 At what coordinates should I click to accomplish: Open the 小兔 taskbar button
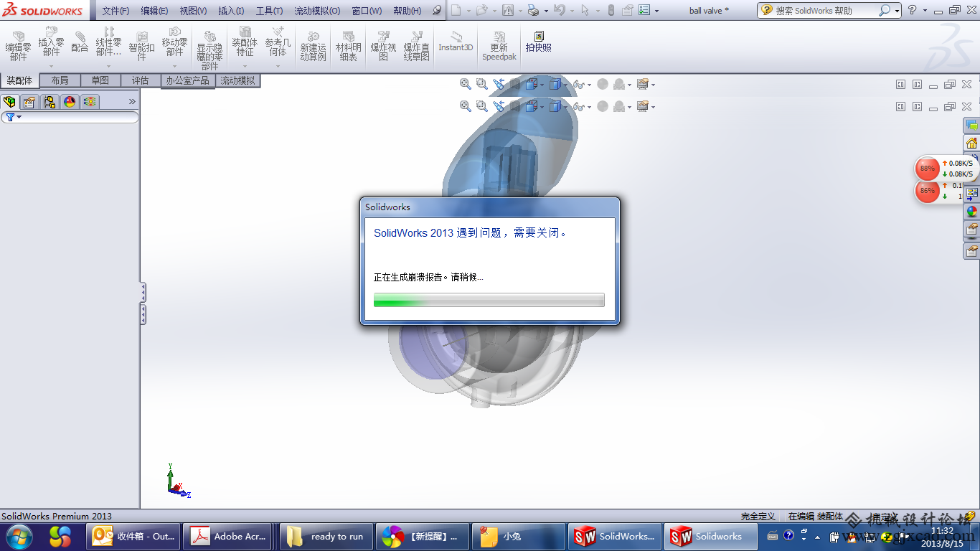tap(519, 536)
